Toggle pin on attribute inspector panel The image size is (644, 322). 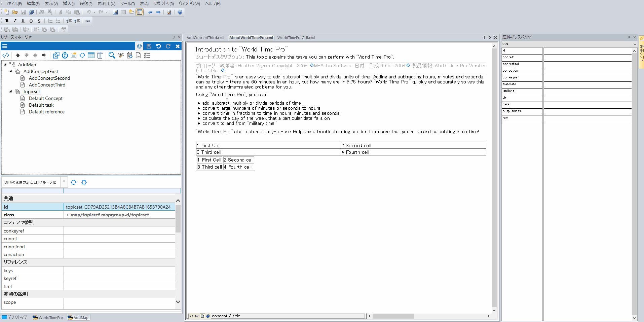[x=629, y=37]
